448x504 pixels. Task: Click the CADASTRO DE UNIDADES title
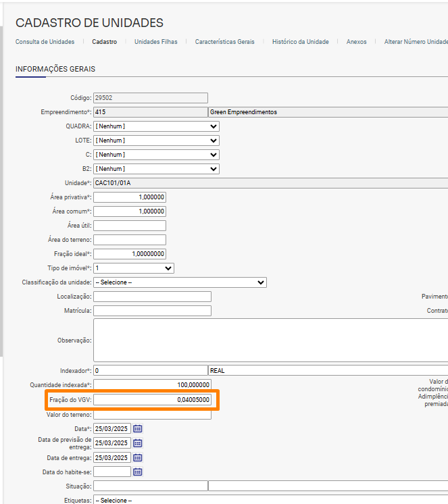click(x=89, y=23)
